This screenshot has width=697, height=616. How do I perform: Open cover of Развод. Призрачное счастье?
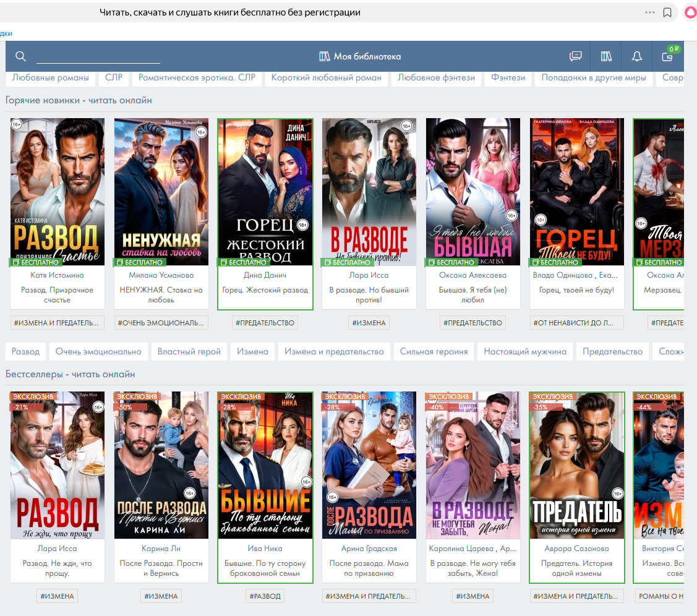pos(58,192)
